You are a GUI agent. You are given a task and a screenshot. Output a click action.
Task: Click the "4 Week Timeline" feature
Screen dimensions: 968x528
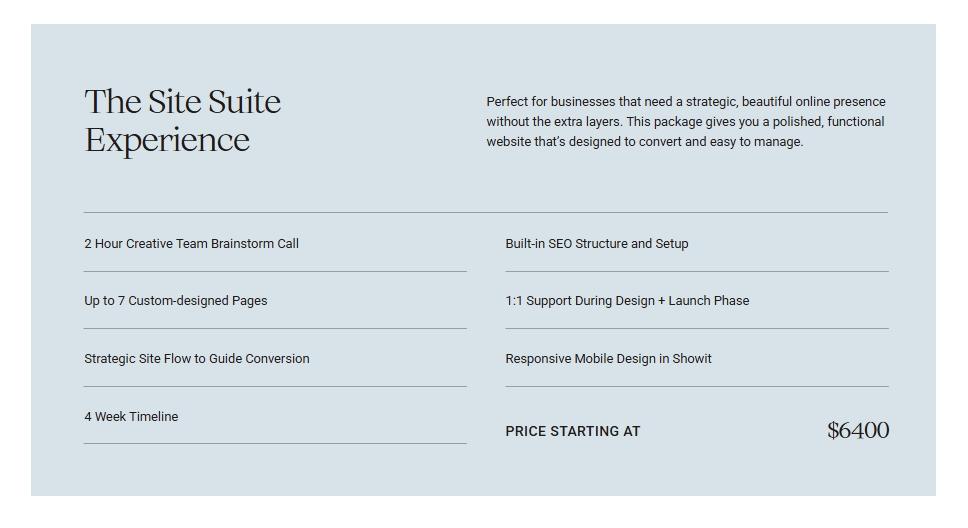(131, 417)
